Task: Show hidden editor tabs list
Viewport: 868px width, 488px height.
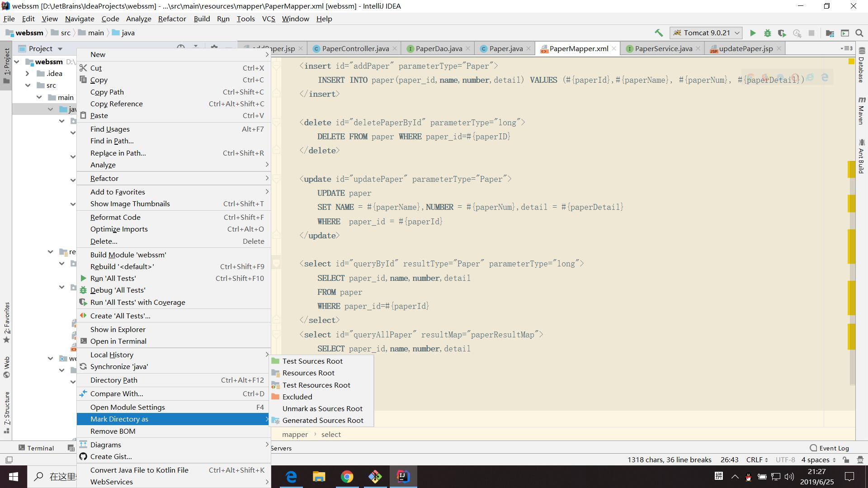Action: (x=846, y=48)
